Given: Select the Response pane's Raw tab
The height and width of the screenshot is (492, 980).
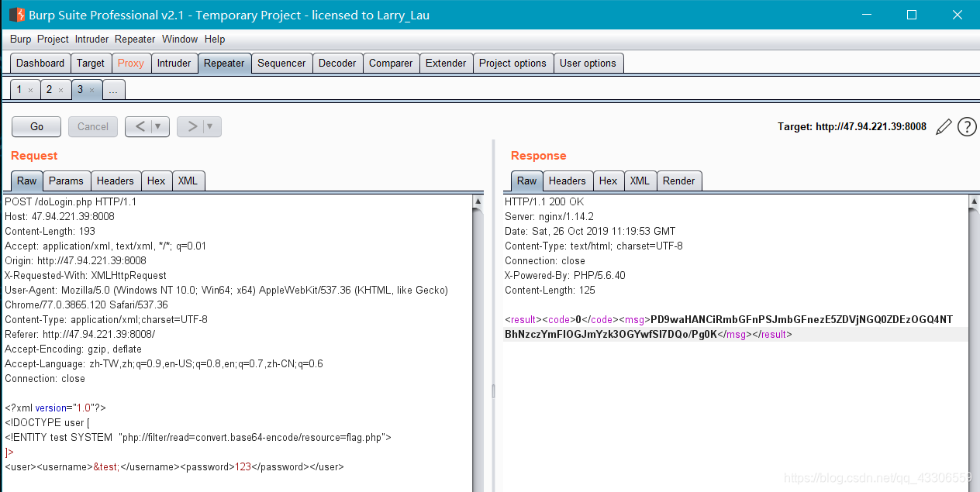Looking at the screenshot, I should point(527,181).
